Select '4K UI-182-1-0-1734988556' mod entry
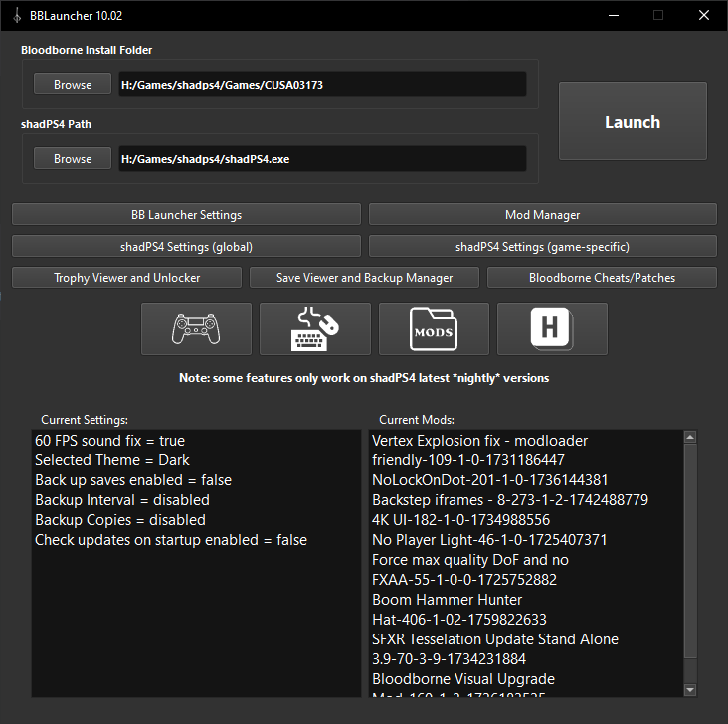 461,520
